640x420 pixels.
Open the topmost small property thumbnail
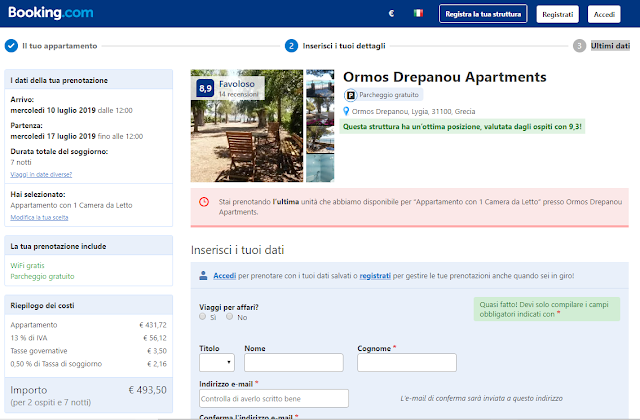tap(320, 83)
